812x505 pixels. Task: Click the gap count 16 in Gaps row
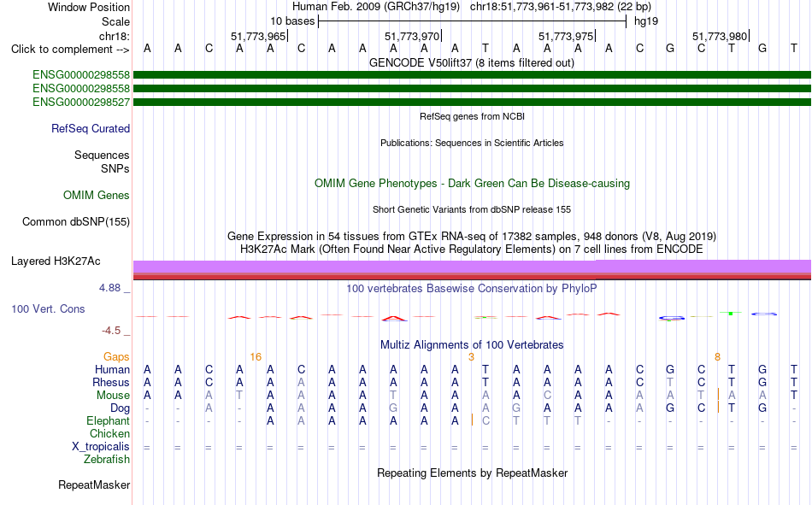tap(256, 357)
